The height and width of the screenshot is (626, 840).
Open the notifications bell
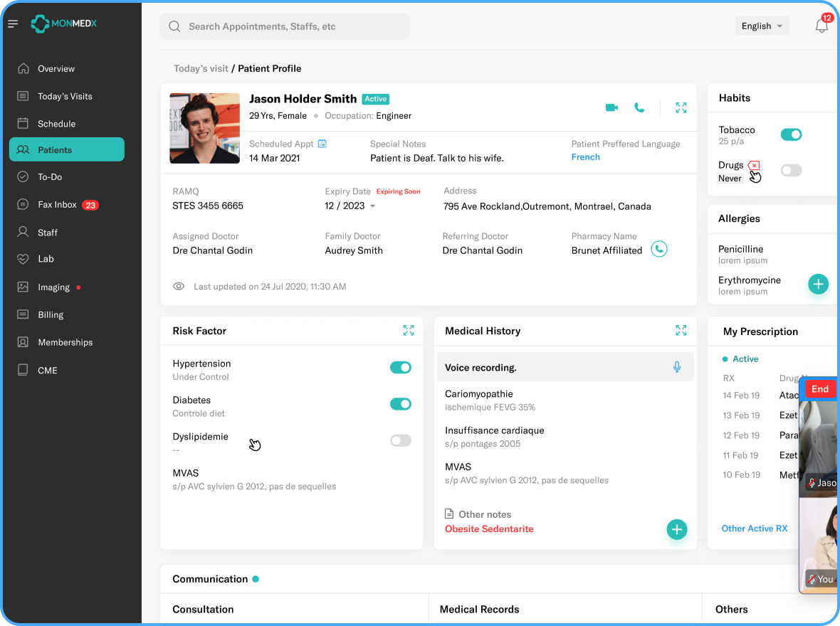[821, 26]
